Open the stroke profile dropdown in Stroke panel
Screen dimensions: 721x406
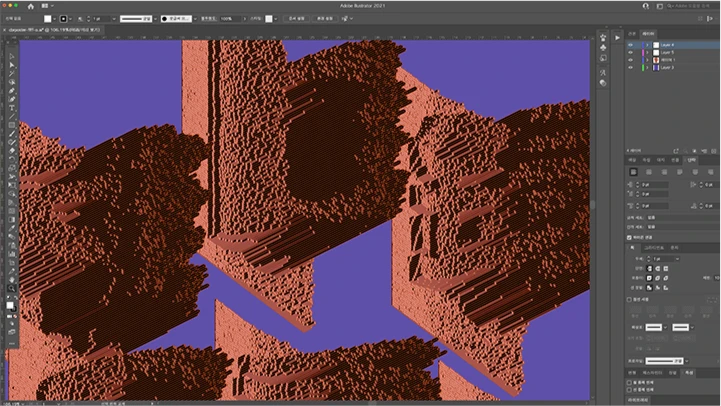(687, 361)
